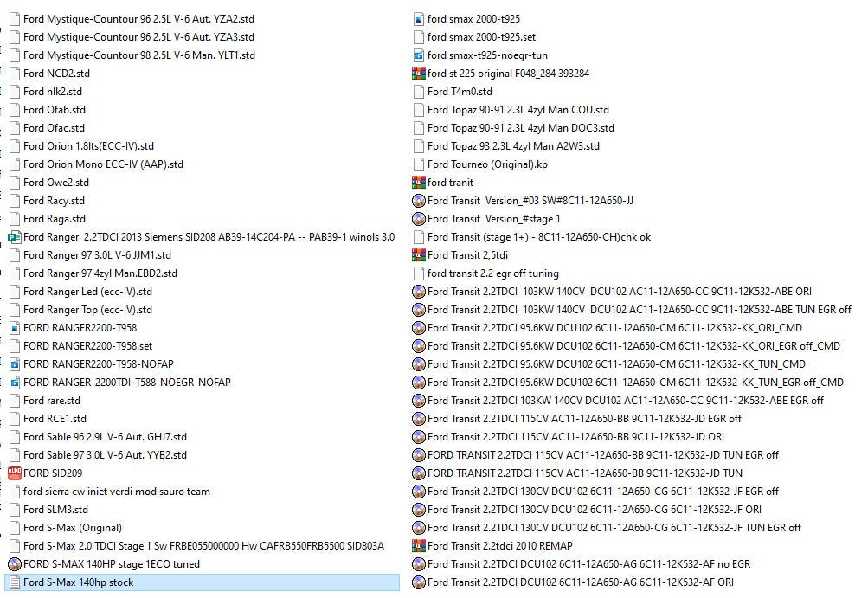Click the archive icon for Ford Transit 2,5tdi
The height and width of the screenshot is (598, 868).
pos(419,255)
